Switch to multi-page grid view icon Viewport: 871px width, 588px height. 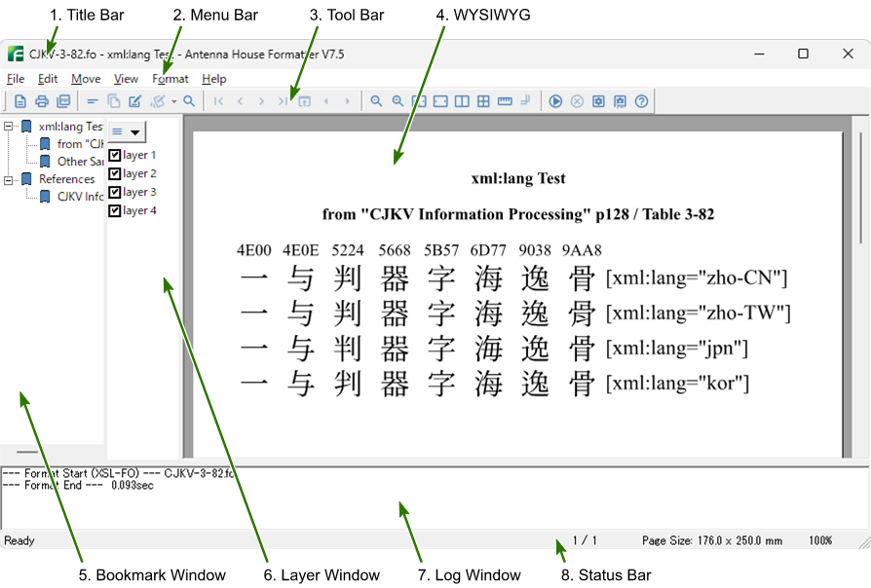coord(484,100)
